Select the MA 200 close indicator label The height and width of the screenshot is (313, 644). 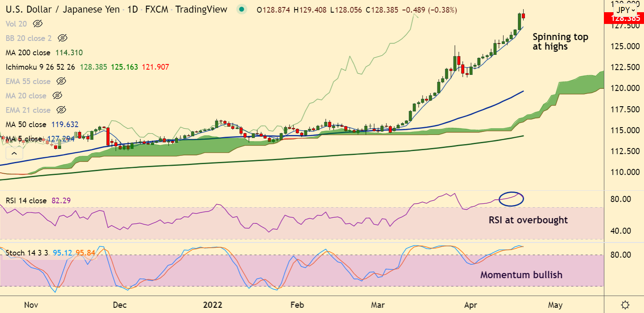tap(28, 53)
